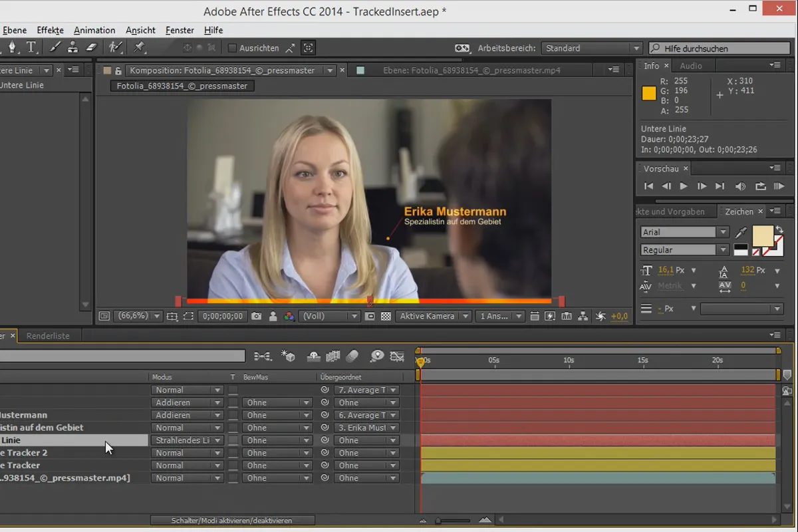
Task: Toggle the snap collapsed-bounds icon after Ausrichten
Action: 308,48
